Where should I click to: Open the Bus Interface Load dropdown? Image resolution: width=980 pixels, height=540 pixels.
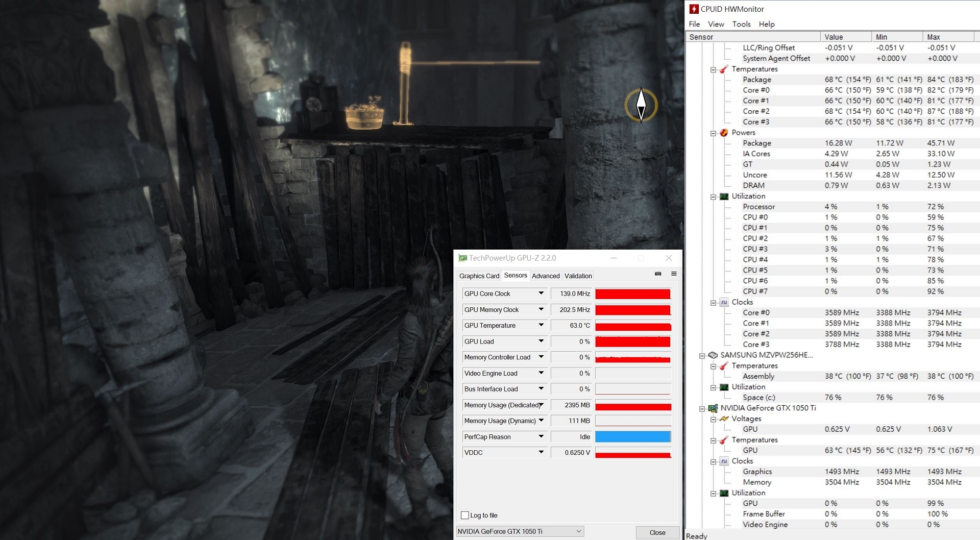[541, 389]
